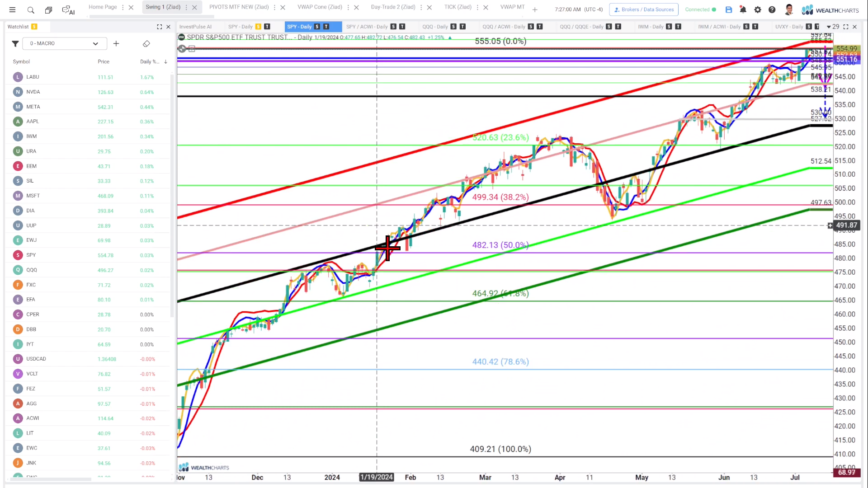Open the AI chat assistant icon
Viewport: 868px width, 488px height.
(x=68, y=9)
